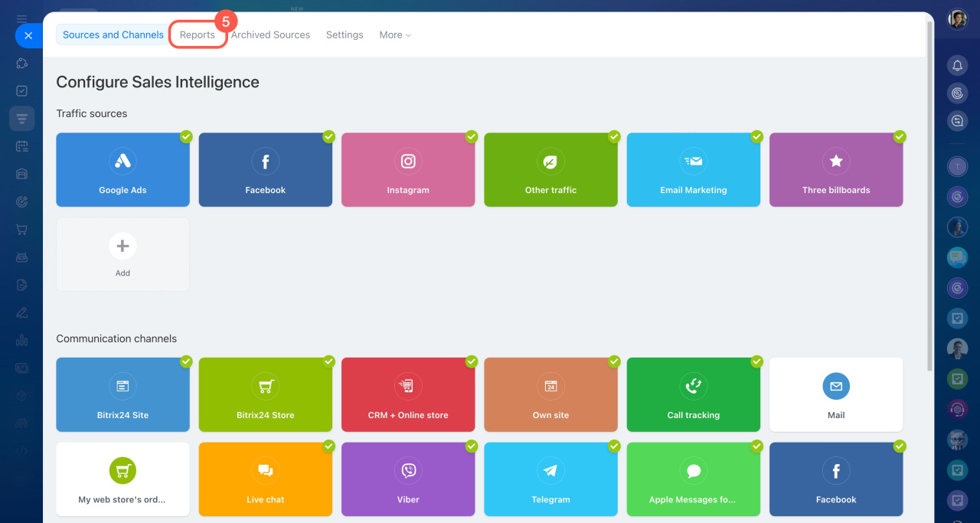Click the Configure Sales Intelligence heading
The width and height of the screenshot is (980, 523).
tap(158, 82)
